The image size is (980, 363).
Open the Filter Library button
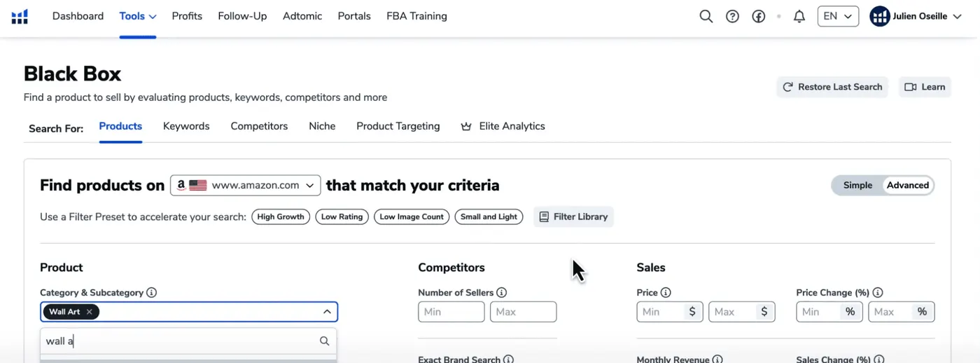573,217
